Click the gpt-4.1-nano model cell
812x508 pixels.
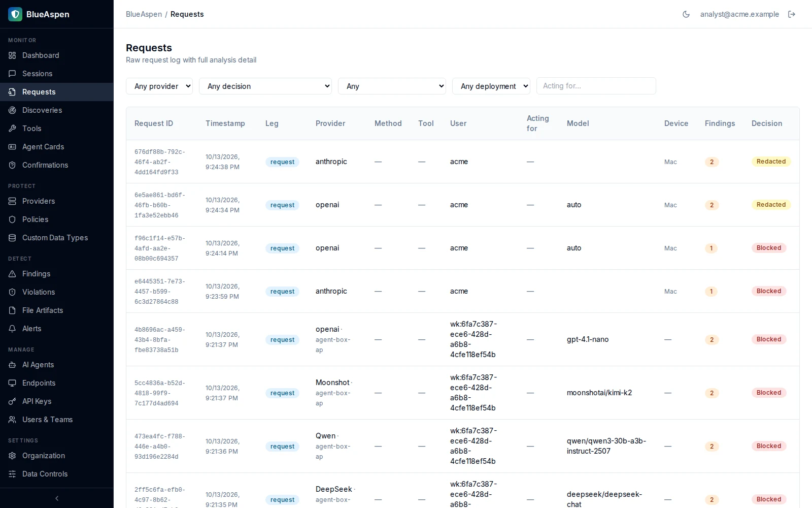(588, 339)
